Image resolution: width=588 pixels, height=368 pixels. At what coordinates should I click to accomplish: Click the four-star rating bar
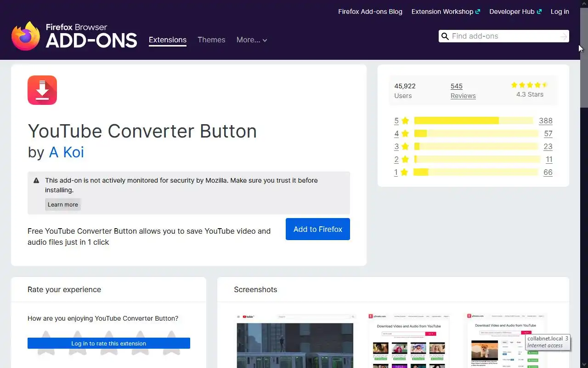(x=476, y=133)
